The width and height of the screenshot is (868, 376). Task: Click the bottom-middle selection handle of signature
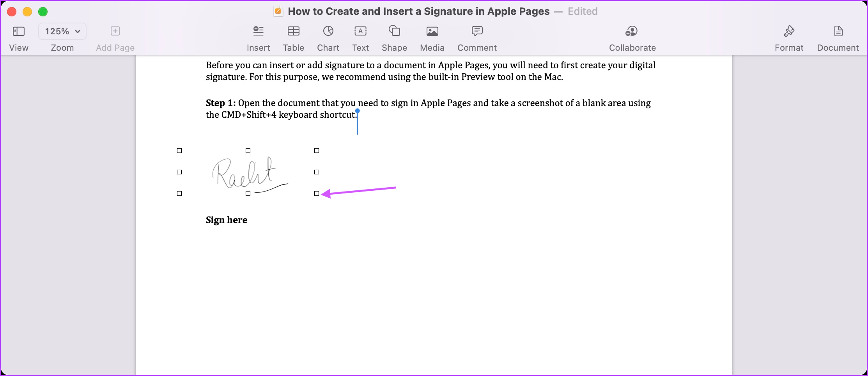[248, 193]
